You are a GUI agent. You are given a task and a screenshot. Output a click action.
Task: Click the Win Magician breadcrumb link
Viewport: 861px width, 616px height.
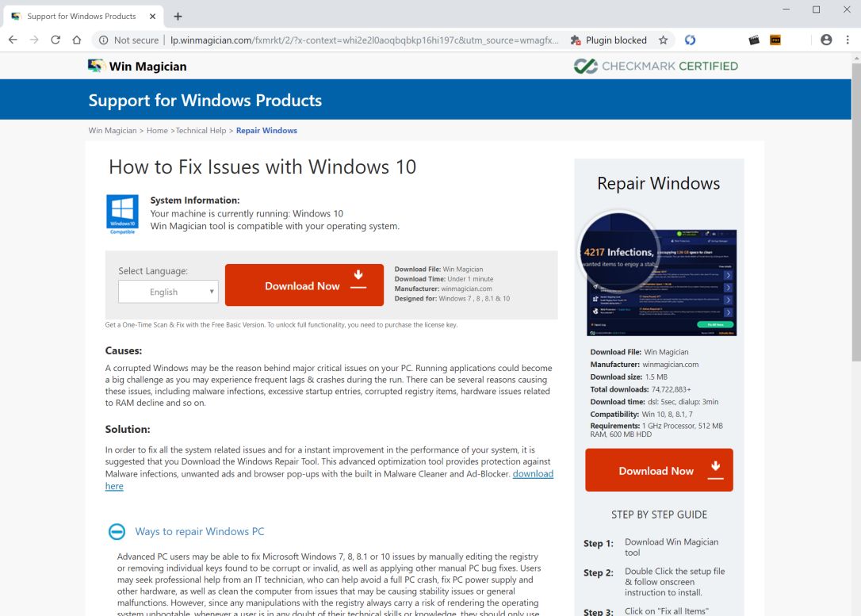(113, 131)
